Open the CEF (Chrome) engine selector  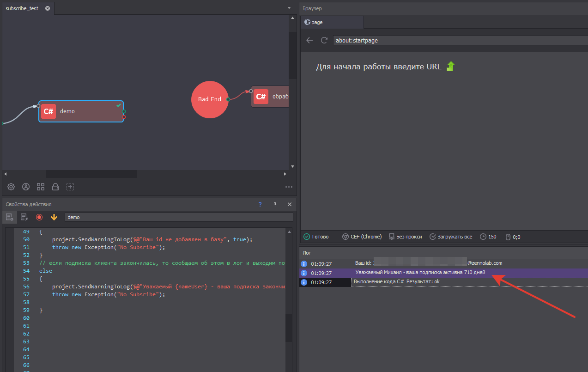point(362,237)
